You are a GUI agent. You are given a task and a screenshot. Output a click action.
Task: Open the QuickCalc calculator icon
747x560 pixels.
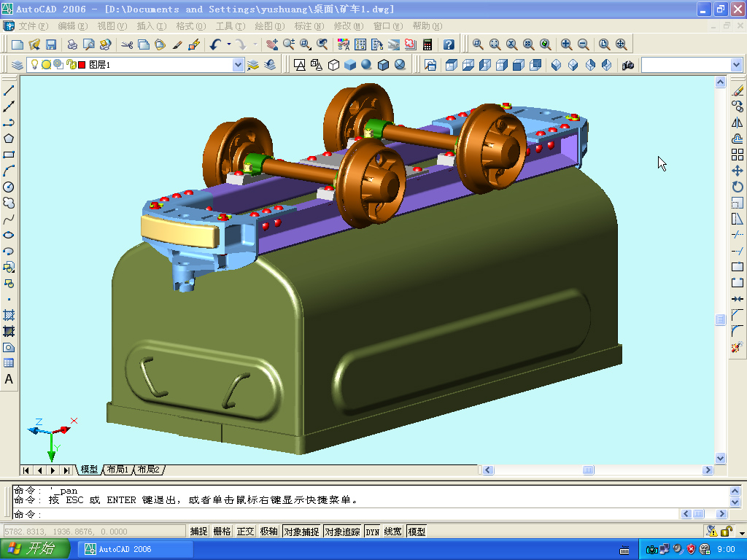(427, 44)
